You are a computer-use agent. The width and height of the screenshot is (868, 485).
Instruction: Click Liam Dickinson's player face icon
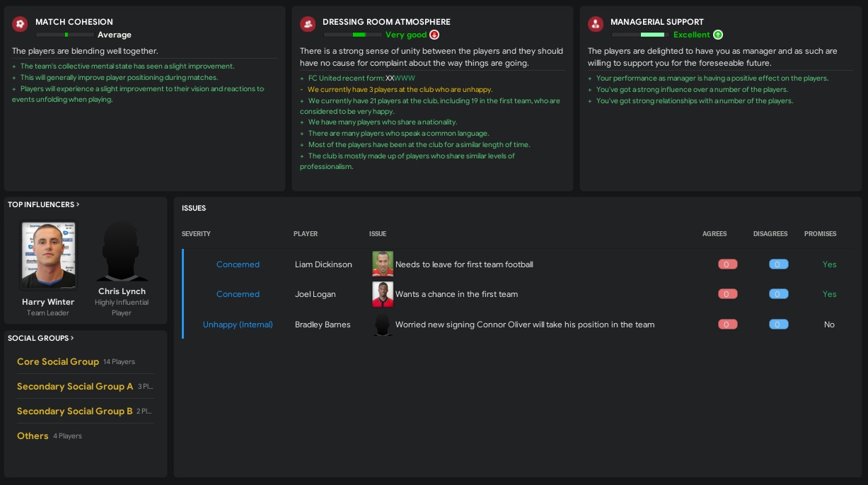382,264
